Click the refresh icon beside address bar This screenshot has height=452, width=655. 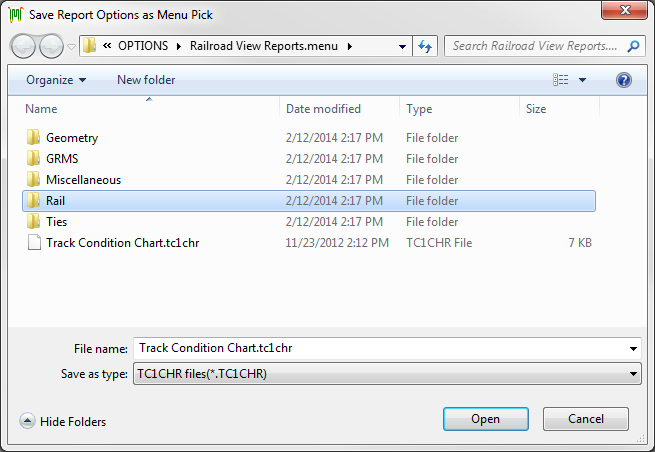point(426,46)
